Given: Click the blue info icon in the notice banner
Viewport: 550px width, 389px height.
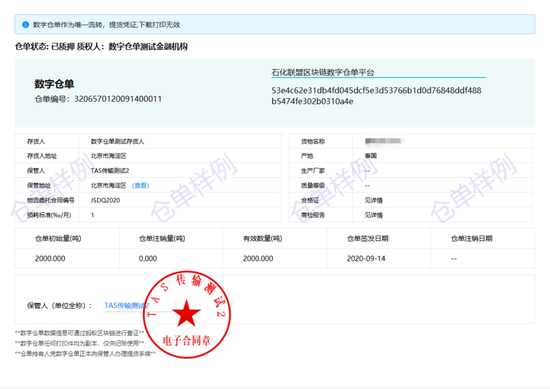Looking at the screenshot, I should pos(25,25).
